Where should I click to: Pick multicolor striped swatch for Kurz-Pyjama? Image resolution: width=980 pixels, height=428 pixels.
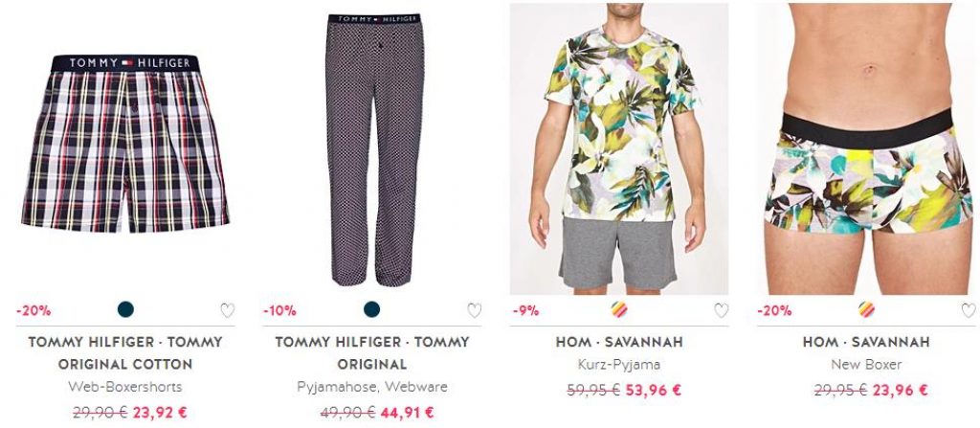point(619,309)
